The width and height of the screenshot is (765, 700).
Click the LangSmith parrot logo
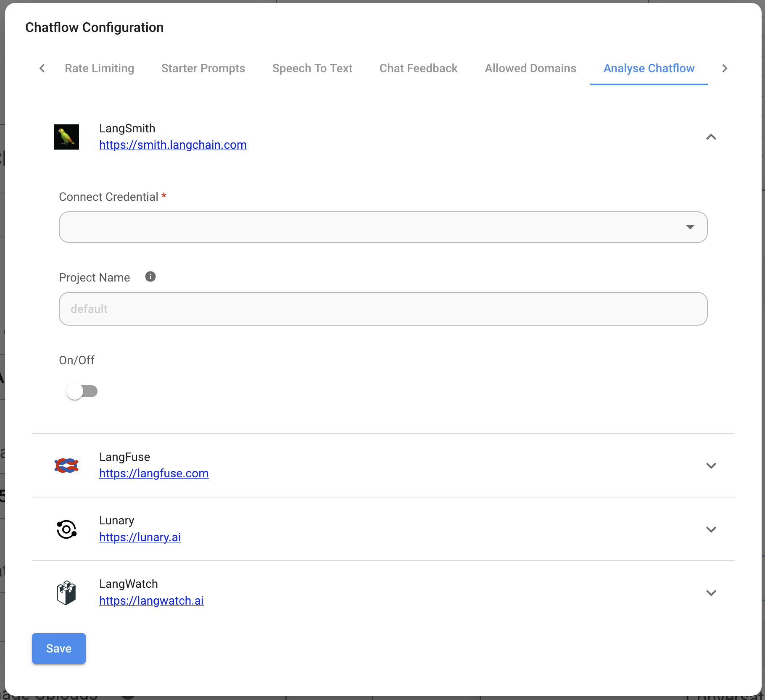(x=66, y=137)
